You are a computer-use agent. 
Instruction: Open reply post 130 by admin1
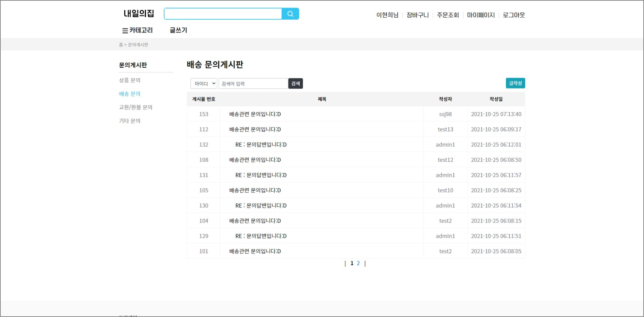(x=261, y=205)
